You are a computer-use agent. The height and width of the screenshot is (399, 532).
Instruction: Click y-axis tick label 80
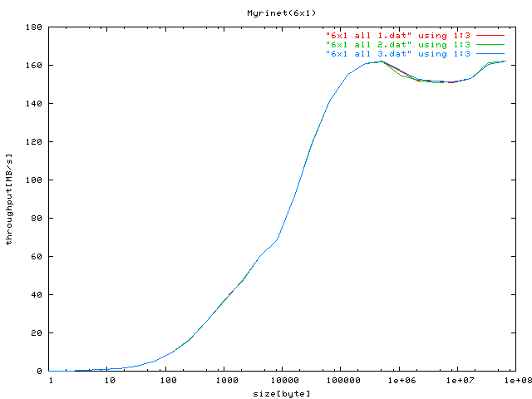pyautogui.click(x=37, y=218)
